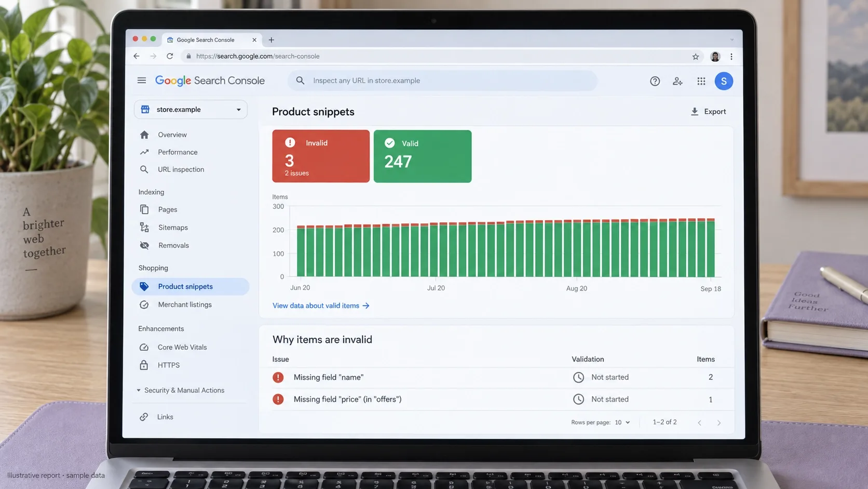Click the first chart bar at Jun 20
Image resolution: width=868 pixels, height=489 pixels.
click(301, 251)
